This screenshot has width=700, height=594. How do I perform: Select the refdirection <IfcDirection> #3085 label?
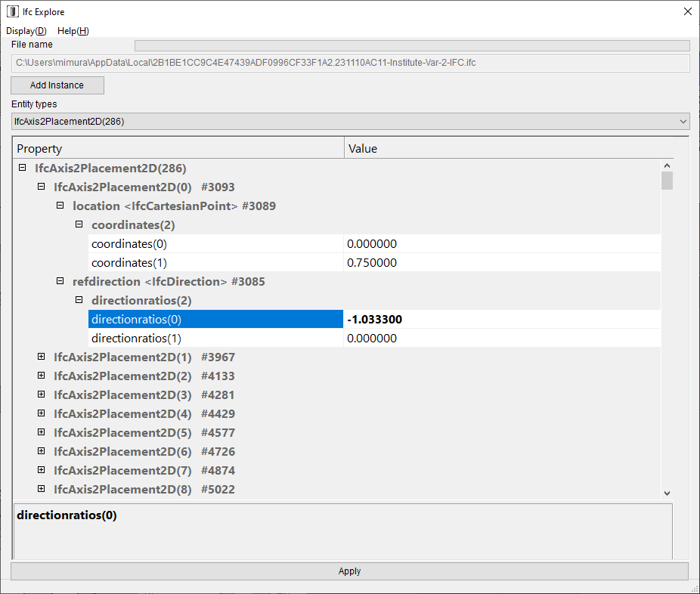pyautogui.click(x=169, y=282)
